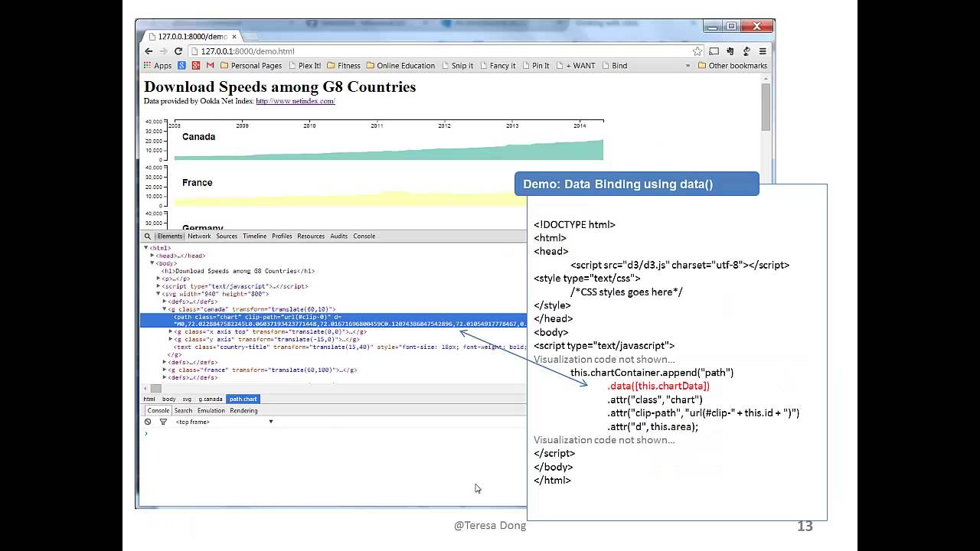Image resolution: width=980 pixels, height=551 pixels.
Task: Expand the g class="france" node
Action: (x=165, y=370)
